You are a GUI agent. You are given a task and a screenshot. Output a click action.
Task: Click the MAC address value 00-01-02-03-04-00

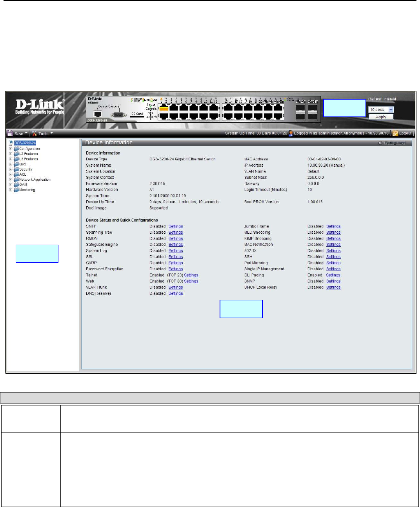(324, 159)
